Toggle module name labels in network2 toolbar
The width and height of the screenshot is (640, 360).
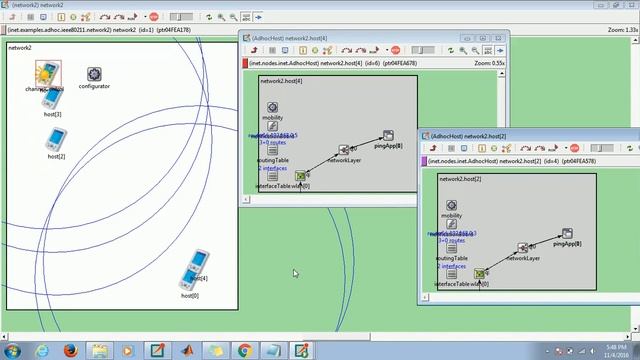(x=246, y=17)
